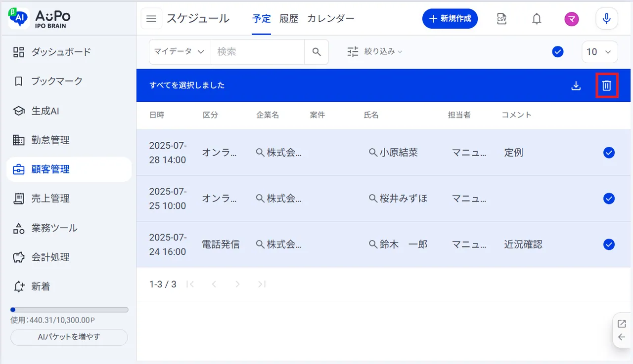Open 売上管理 in the sidebar
This screenshot has width=633, height=364.
click(x=69, y=199)
